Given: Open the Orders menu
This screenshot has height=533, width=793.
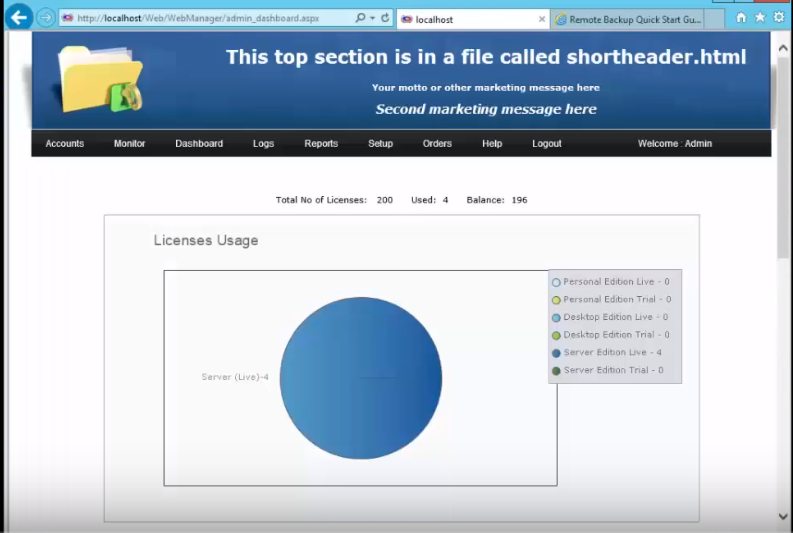Looking at the screenshot, I should point(437,144).
